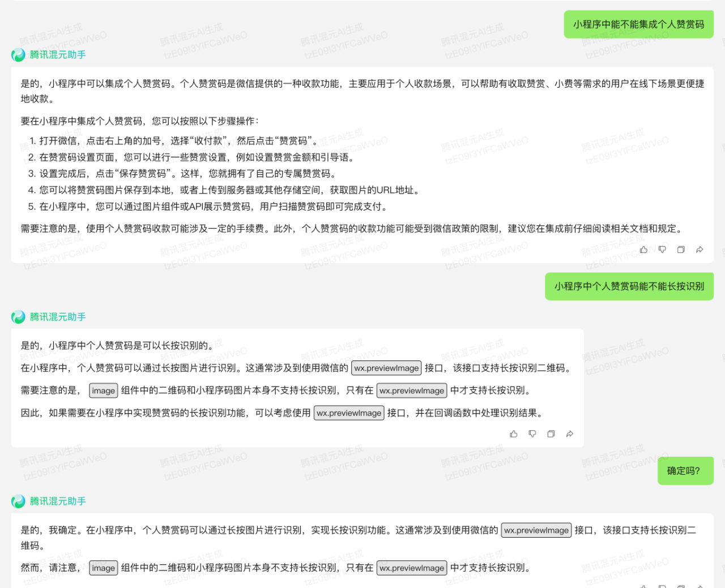Image resolution: width=725 pixels, height=588 pixels.
Task: Copy the reply listing five 赞赏码 steps
Action: tap(681, 250)
